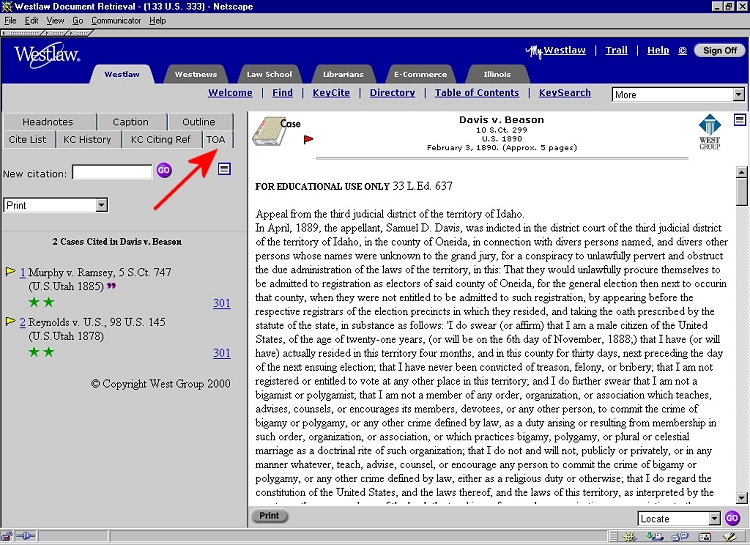Screen dimensions: 750x545
Task: Open the More dropdown menu
Action: coord(678,94)
